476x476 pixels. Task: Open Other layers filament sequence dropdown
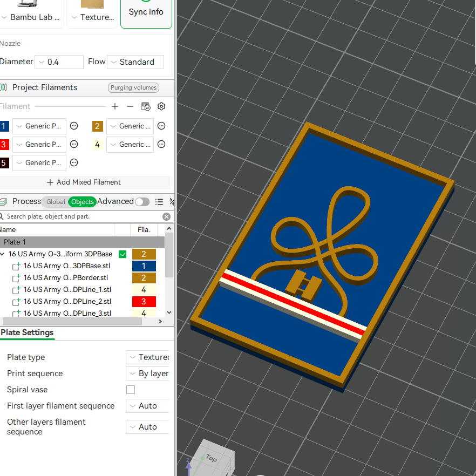(x=147, y=427)
